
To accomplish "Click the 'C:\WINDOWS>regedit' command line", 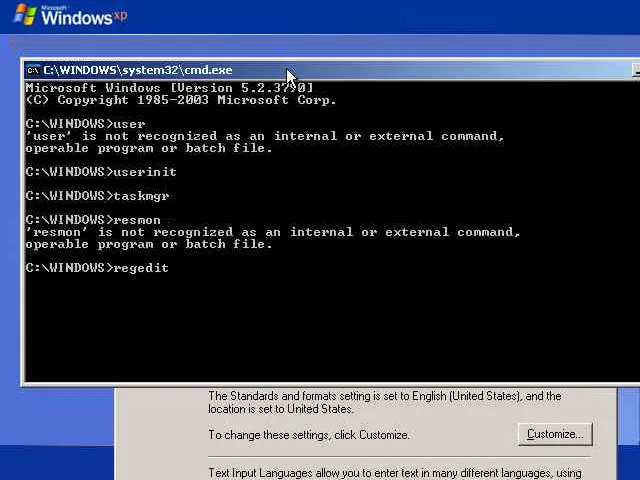I will coord(97,268).
